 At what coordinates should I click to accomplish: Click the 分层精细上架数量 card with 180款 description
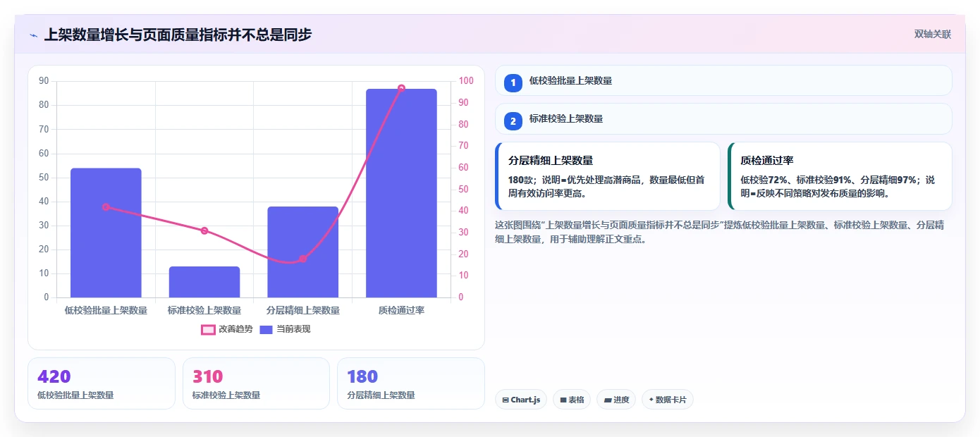608,176
